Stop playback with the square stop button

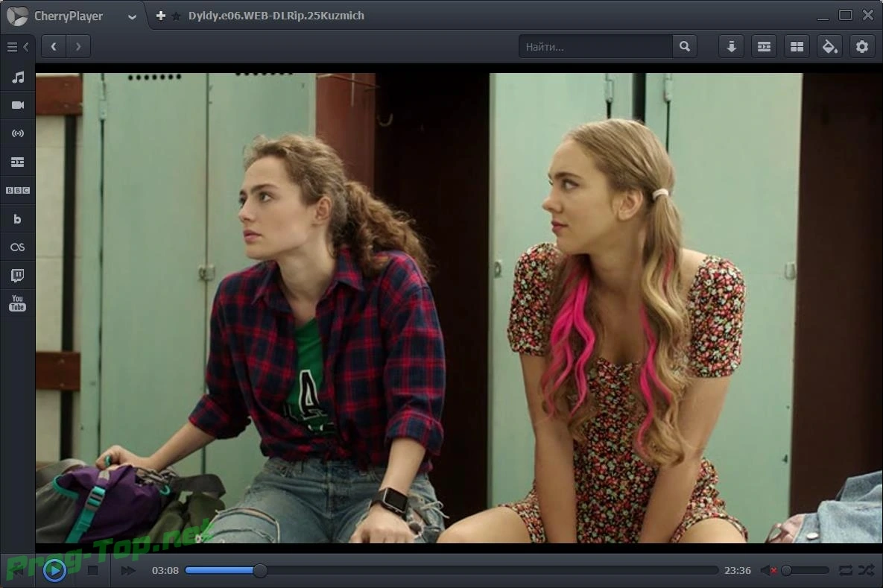[93, 571]
